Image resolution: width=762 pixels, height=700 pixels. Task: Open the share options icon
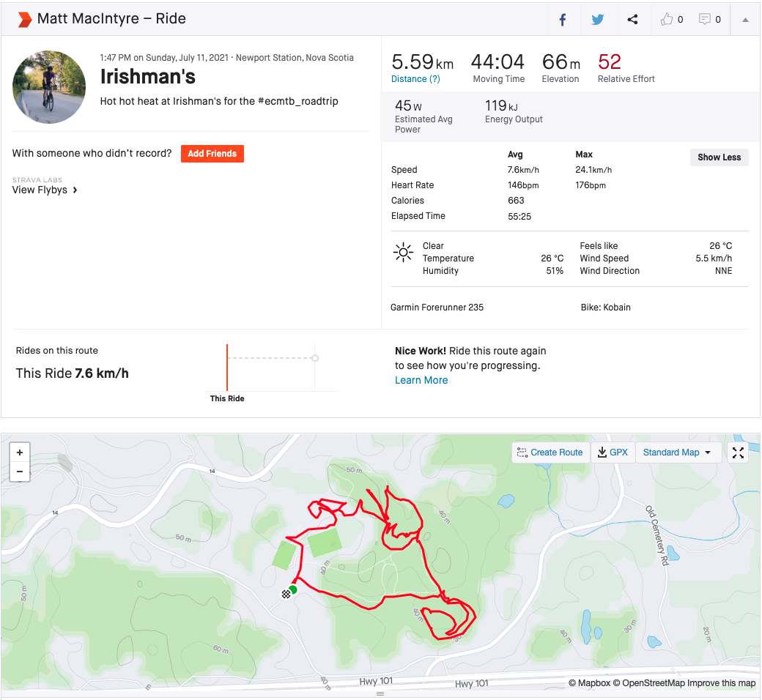click(x=633, y=20)
